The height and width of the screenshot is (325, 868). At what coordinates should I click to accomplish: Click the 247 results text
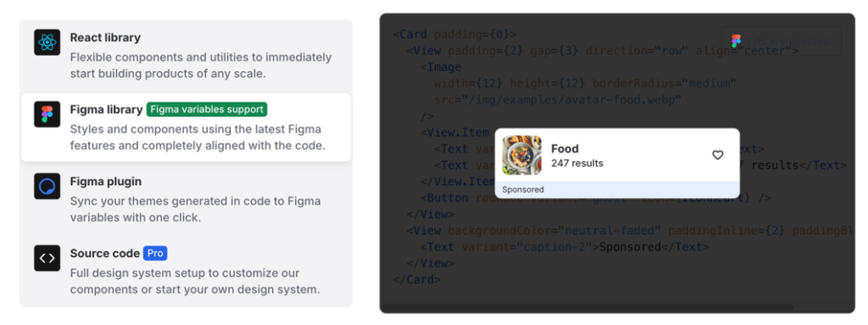[577, 164]
